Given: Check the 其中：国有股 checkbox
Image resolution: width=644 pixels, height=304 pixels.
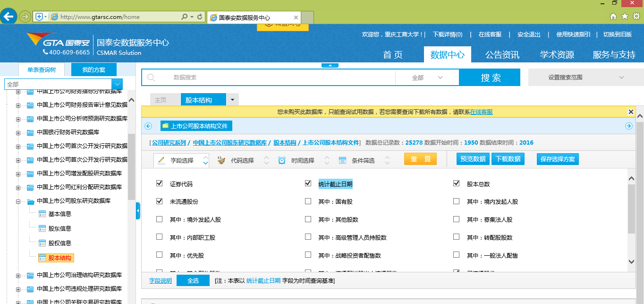Looking at the screenshot, I should pyautogui.click(x=308, y=201).
